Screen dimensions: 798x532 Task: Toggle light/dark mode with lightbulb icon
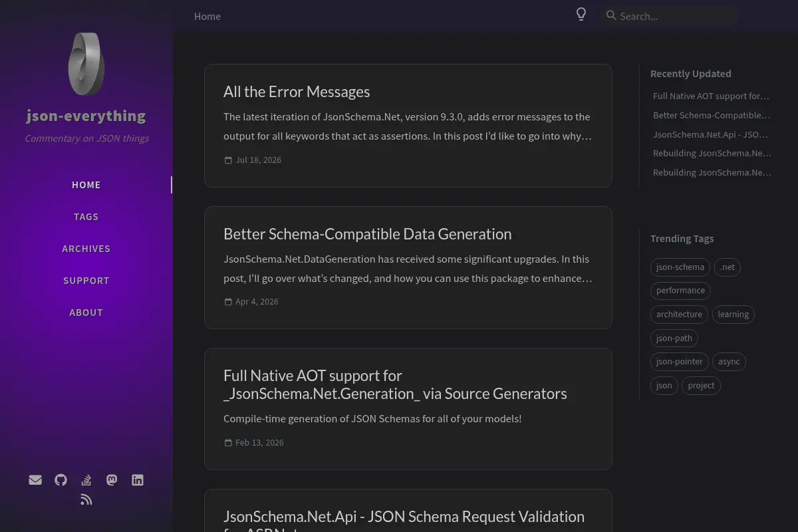pos(581,15)
